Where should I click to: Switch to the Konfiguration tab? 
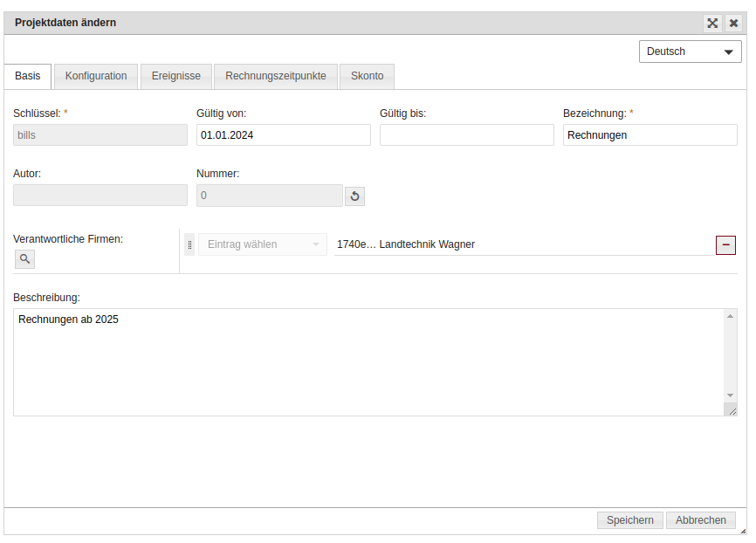click(x=96, y=76)
